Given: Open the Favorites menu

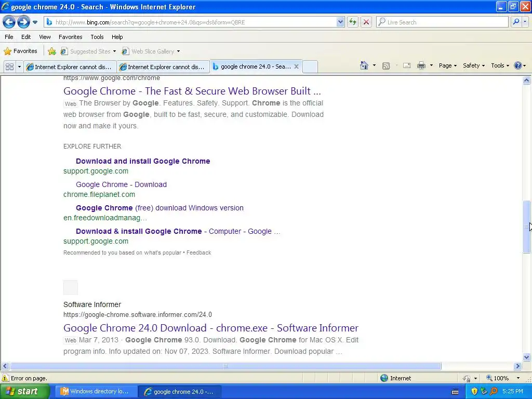Looking at the screenshot, I should click(x=71, y=37).
